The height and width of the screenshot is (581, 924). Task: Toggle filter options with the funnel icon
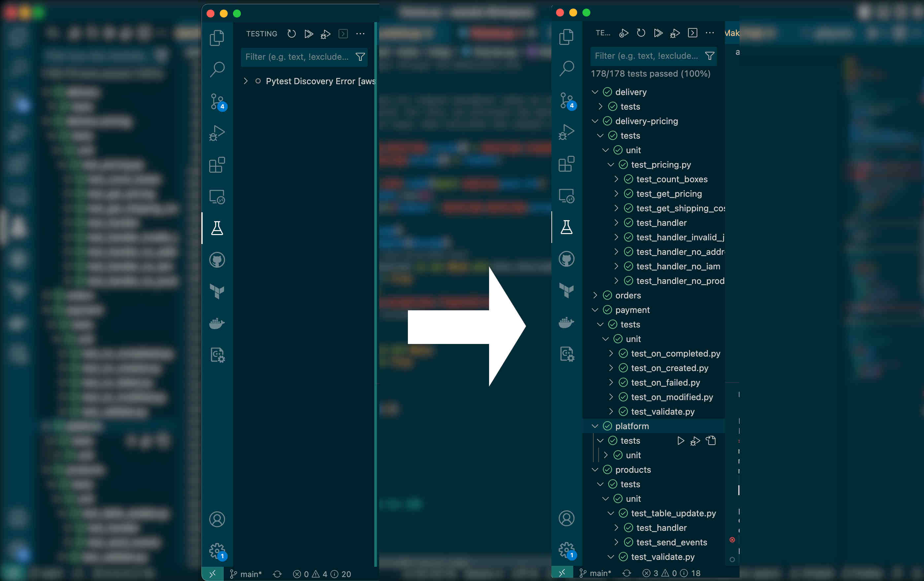[360, 57]
